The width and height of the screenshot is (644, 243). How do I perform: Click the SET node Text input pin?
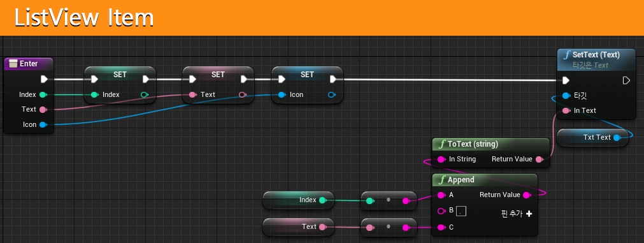193,94
